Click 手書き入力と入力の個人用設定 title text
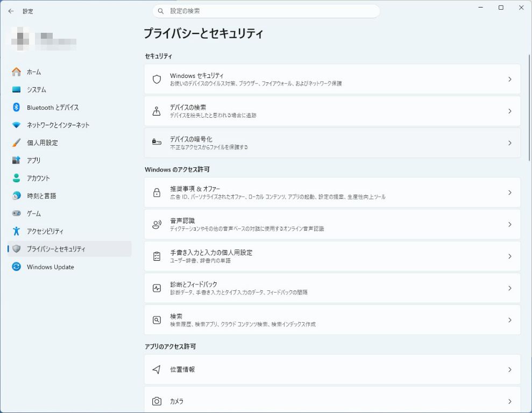Screen dimensions: 532x413 [211, 253]
